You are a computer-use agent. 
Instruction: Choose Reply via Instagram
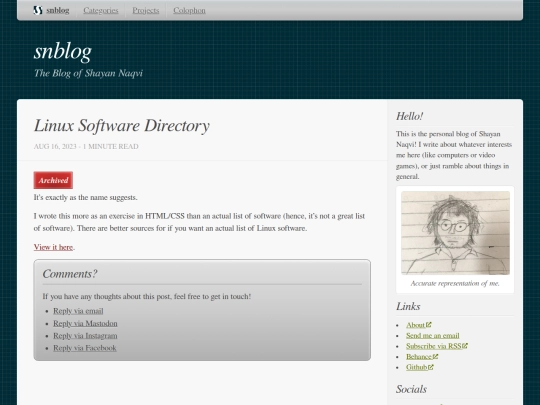[85, 336]
